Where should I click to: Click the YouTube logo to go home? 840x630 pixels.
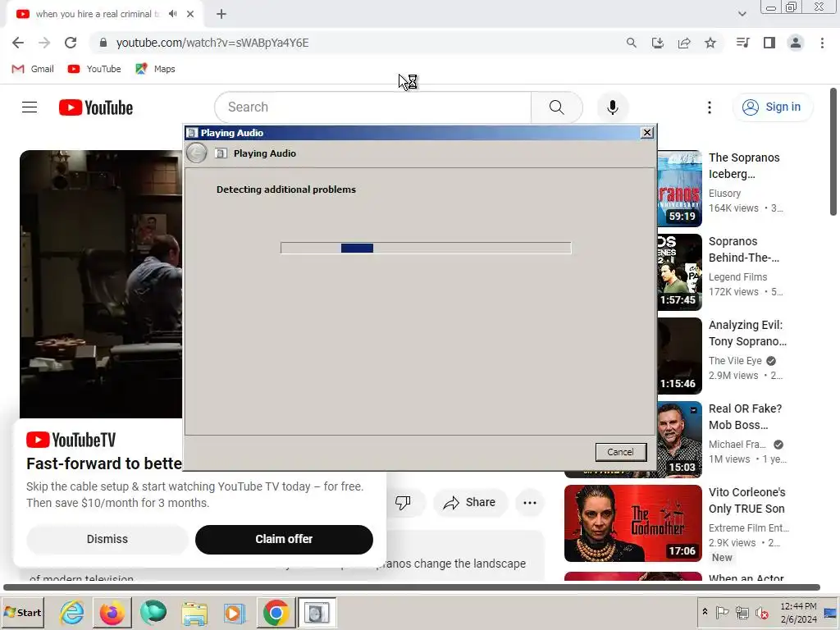point(96,107)
